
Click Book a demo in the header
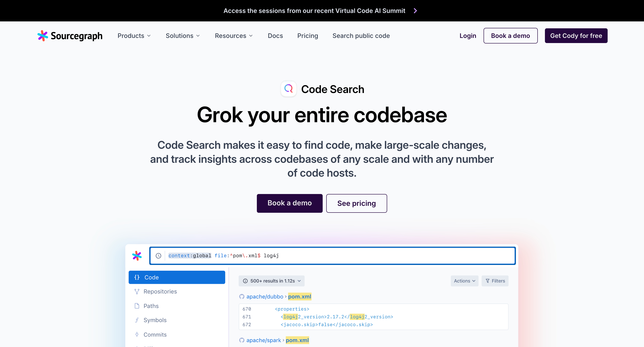click(x=511, y=36)
